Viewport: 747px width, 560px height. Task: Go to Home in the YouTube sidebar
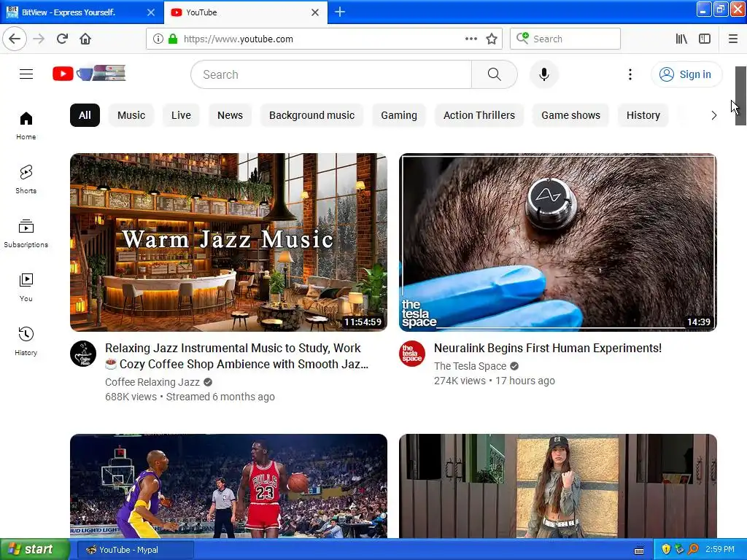[26, 125]
